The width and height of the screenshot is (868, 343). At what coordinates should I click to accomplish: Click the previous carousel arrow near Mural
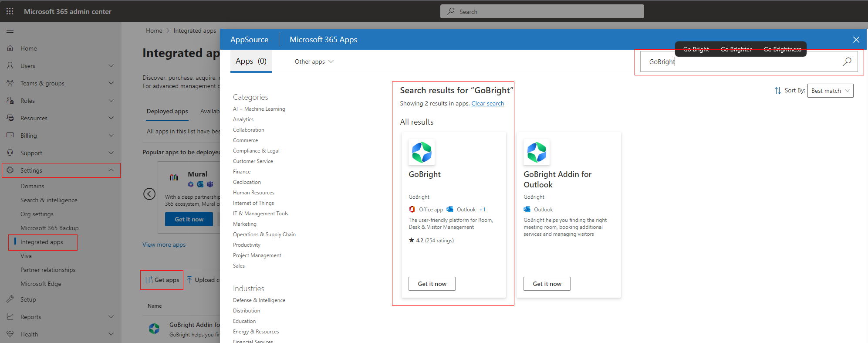point(149,194)
